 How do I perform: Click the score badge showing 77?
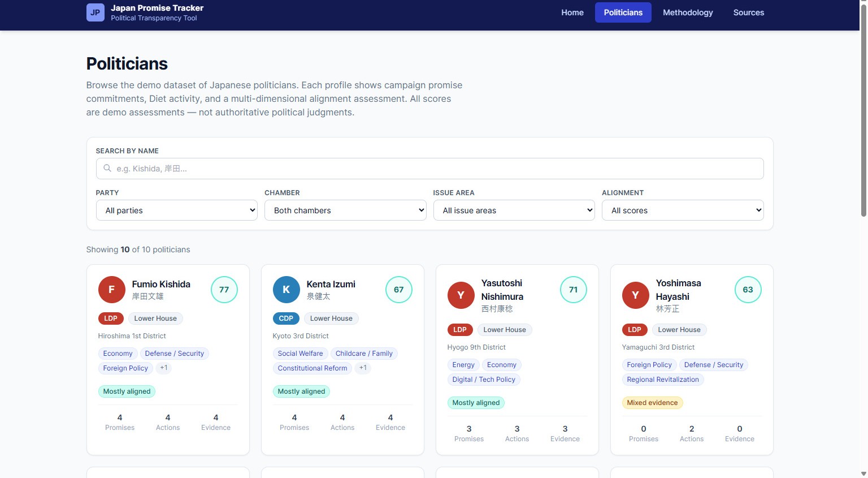point(224,289)
